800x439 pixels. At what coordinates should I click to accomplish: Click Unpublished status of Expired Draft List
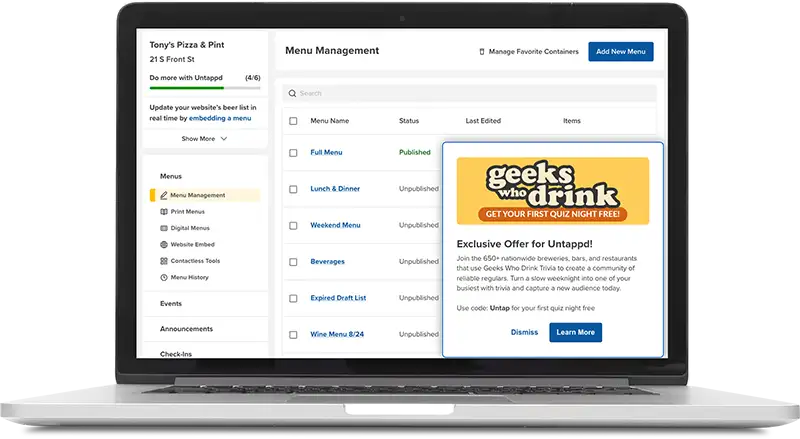point(419,298)
